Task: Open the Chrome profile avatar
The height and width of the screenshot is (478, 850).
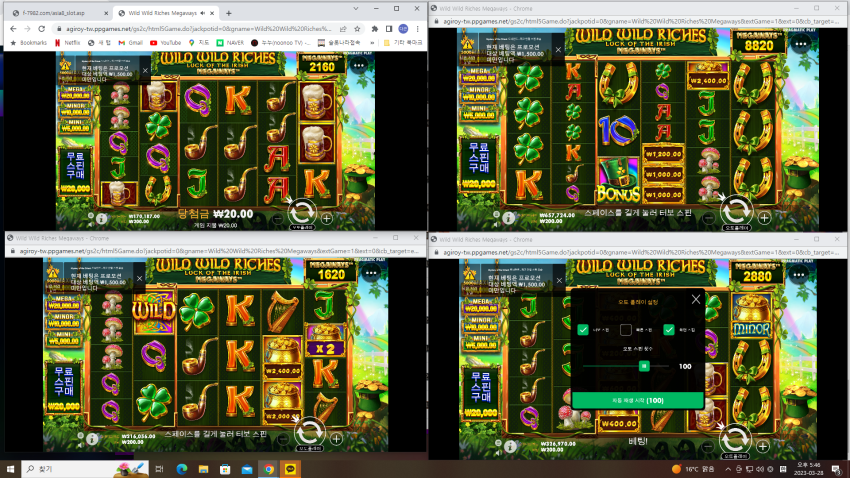Action: click(x=403, y=29)
